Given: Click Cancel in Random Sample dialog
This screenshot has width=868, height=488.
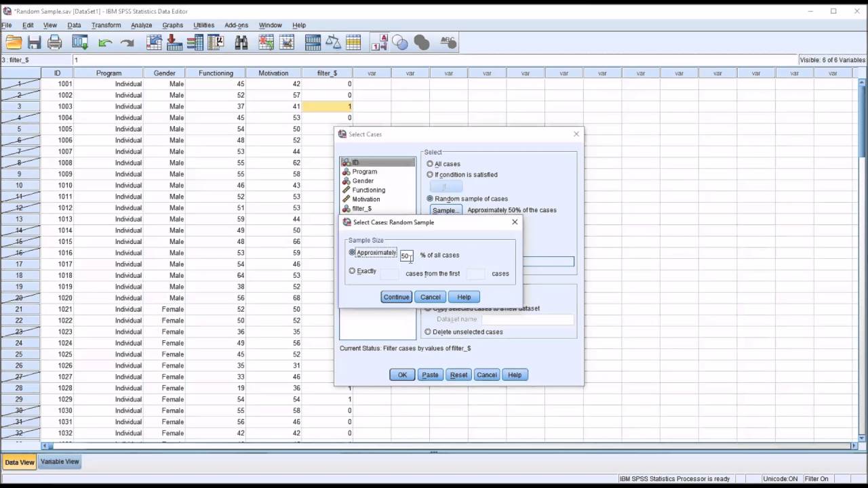Looking at the screenshot, I should click(x=431, y=297).
